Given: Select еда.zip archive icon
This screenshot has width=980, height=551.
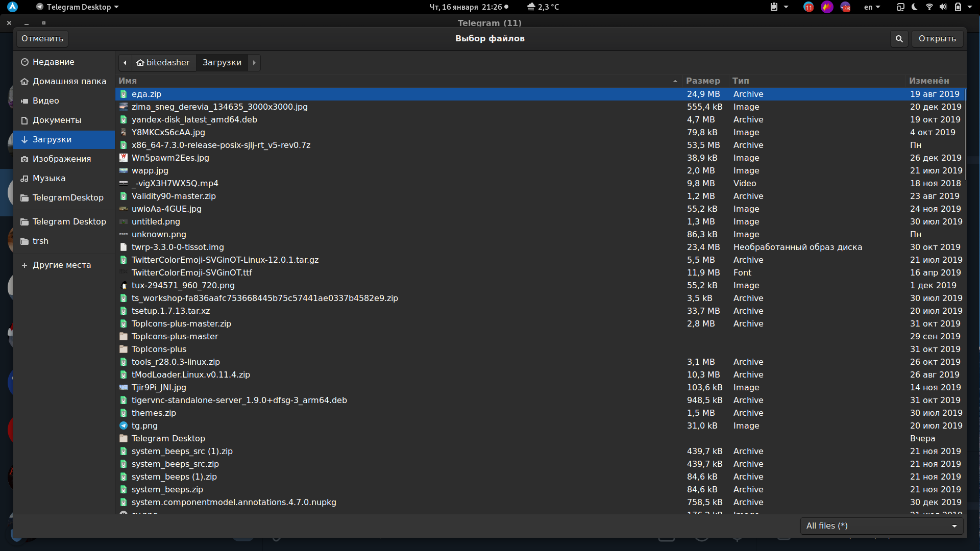Looking at the screenshot, I should coord(123,94).
